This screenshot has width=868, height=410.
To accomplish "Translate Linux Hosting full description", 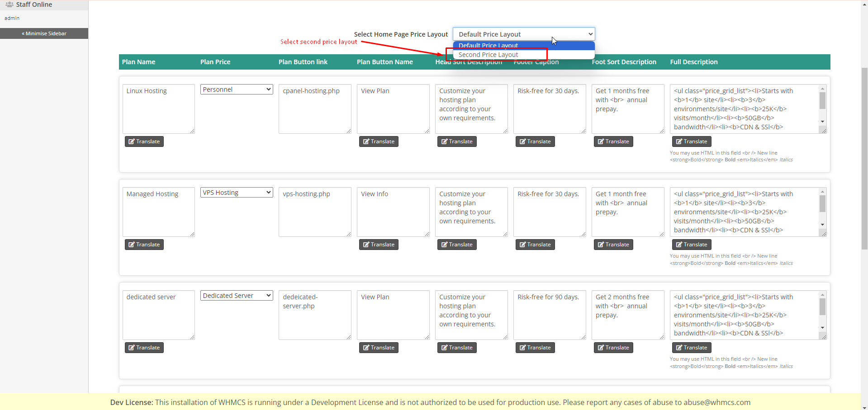I will click(691, 141).
